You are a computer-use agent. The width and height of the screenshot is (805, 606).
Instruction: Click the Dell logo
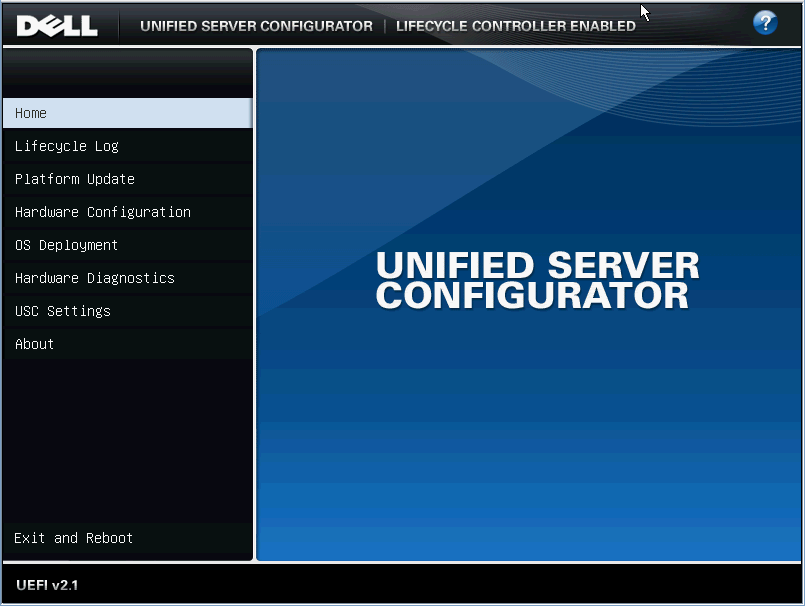pyautogui.click(x=57, y=26)
